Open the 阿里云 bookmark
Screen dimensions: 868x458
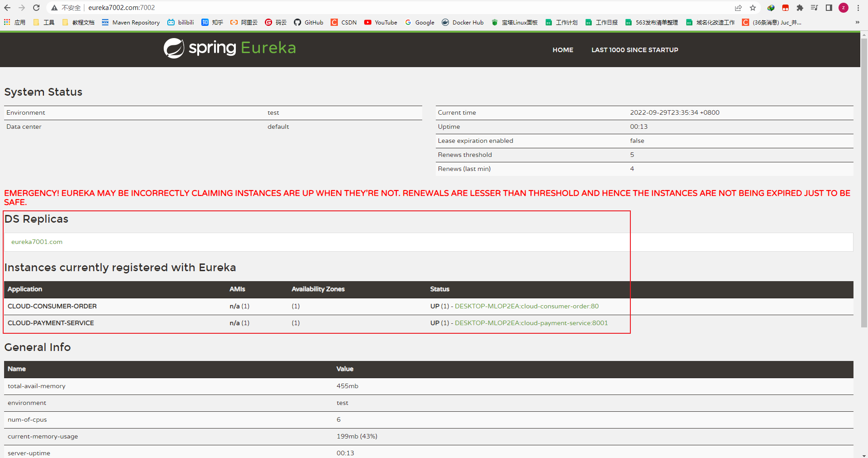pyautogui.click(x=244, y=22)
